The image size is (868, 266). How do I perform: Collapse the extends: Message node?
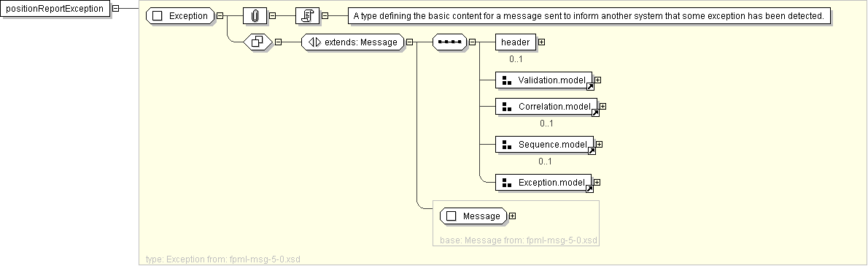410,42
